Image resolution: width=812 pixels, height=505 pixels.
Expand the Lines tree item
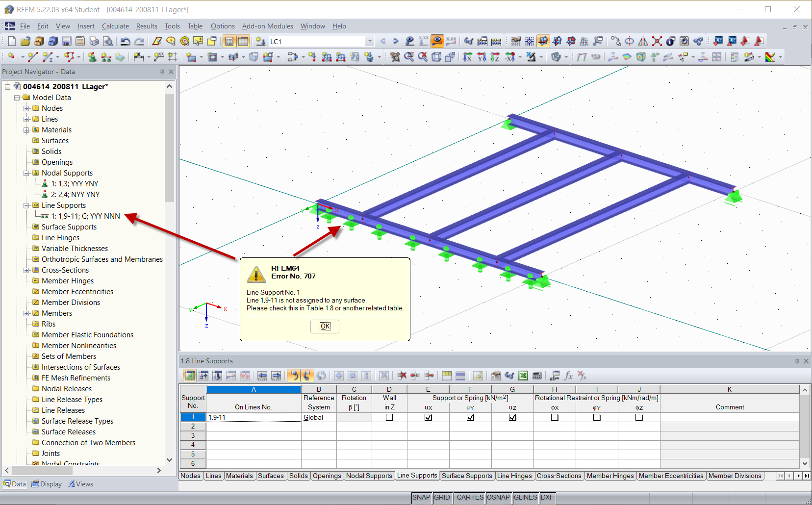pos(26,119)
